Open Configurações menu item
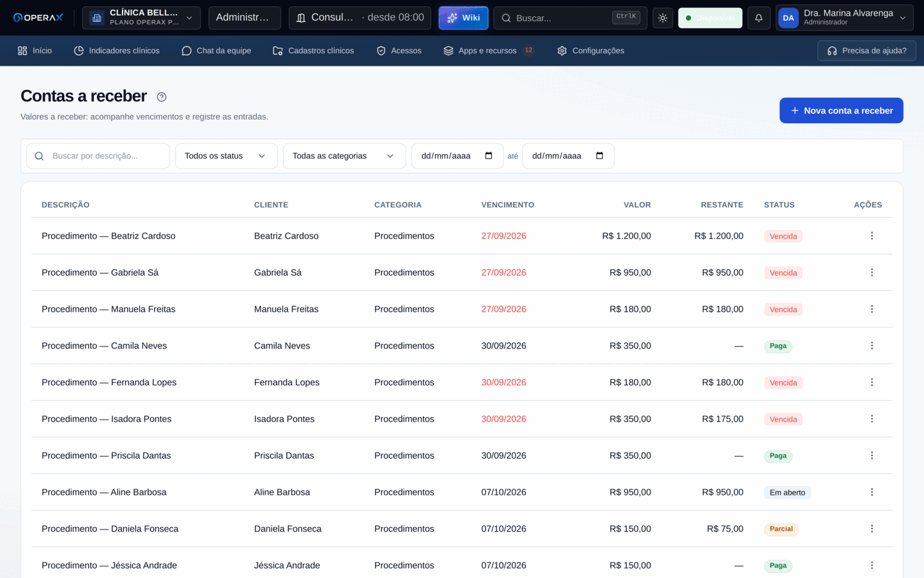The image size is (924, 578). click(591, 51)
